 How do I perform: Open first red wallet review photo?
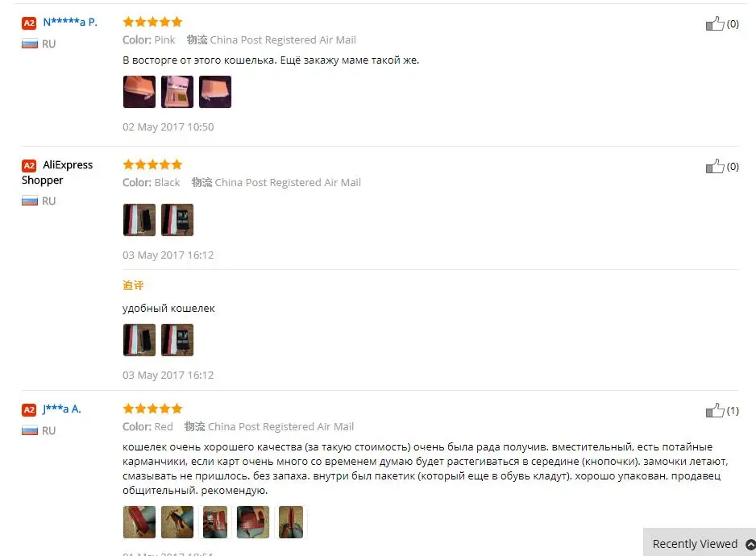(139, 522)
